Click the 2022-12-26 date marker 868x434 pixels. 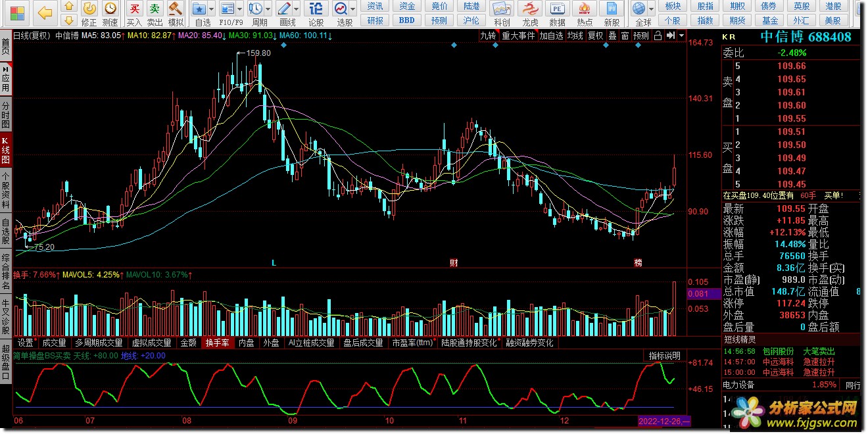[x=665, y=421]
